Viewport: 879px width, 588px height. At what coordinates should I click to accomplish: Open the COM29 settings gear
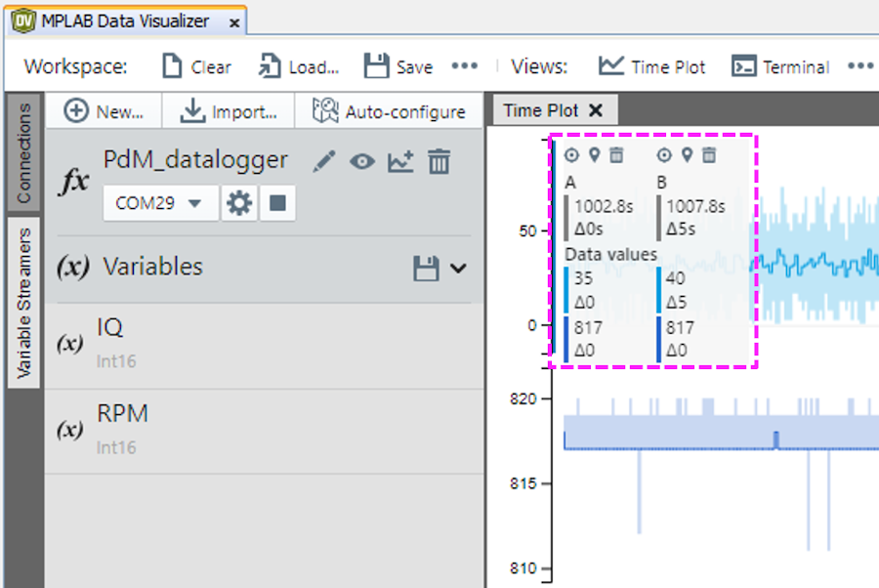tap(239, 203)
